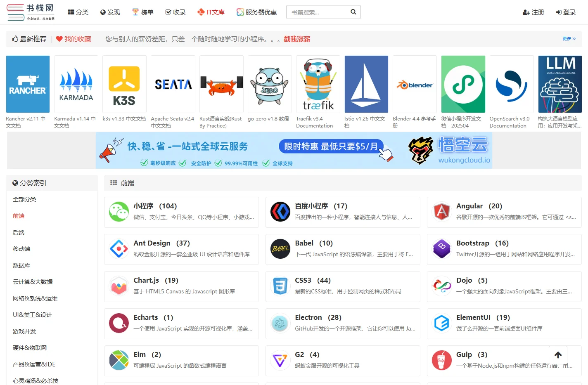The height and width of the screenshot is (385, 588).
Task: Open the Rust crab book cover
Action: 221,84
